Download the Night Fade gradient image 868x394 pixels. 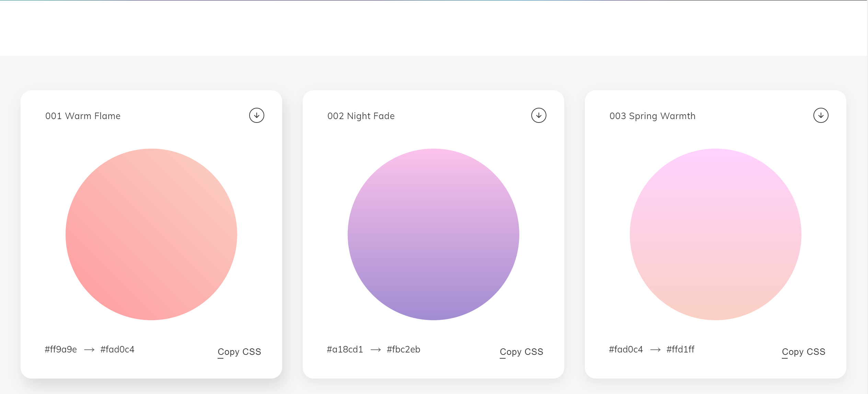539,115
